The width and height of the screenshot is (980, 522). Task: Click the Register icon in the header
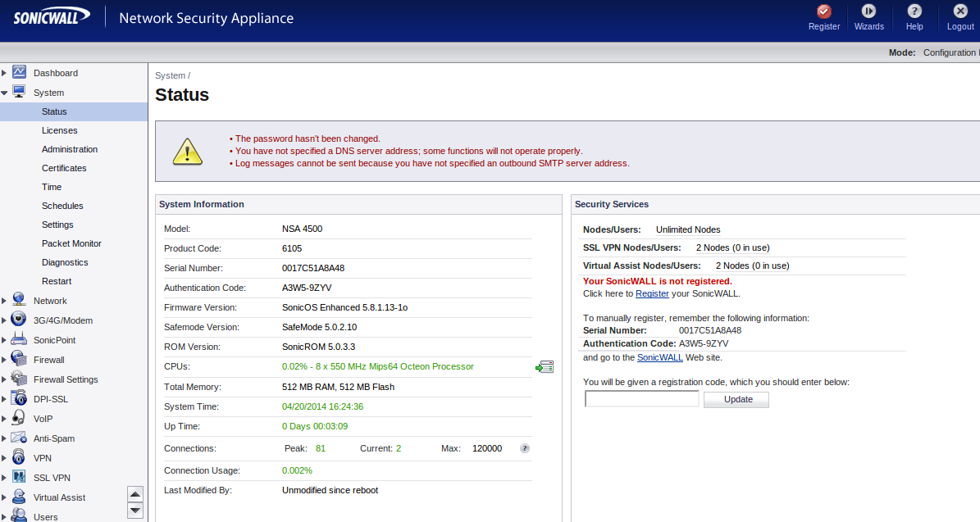[823, 11]
